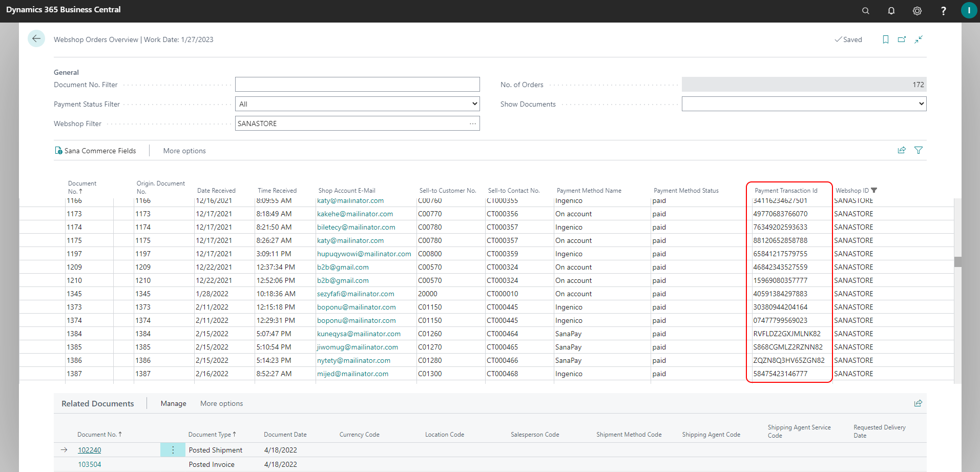Click the No. of Orders value 172
The height and width of the screenshot is (472, 980).
pyautogui.click(x=804, y=85)
